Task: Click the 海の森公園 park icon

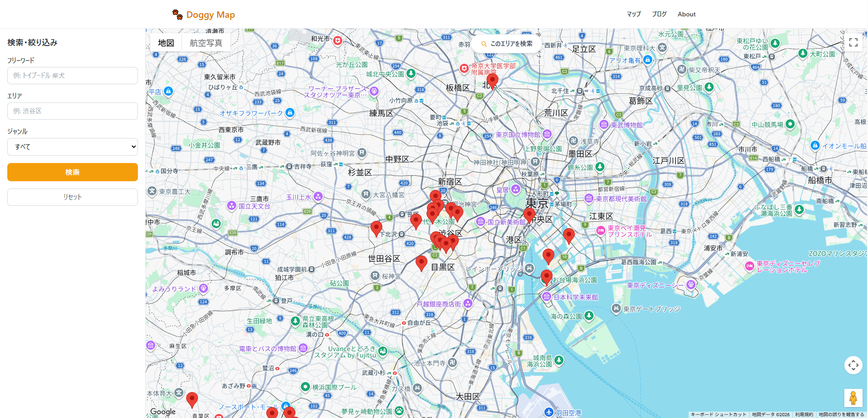Action: 589,315
